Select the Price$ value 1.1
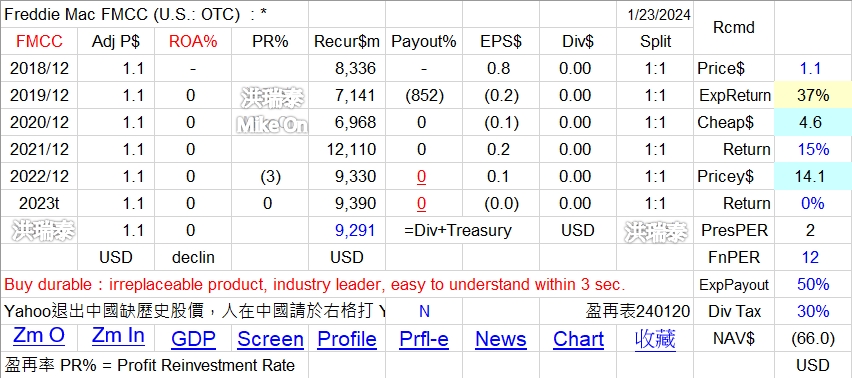The width and height of the screenshot is (852, 378). (812, 68)
